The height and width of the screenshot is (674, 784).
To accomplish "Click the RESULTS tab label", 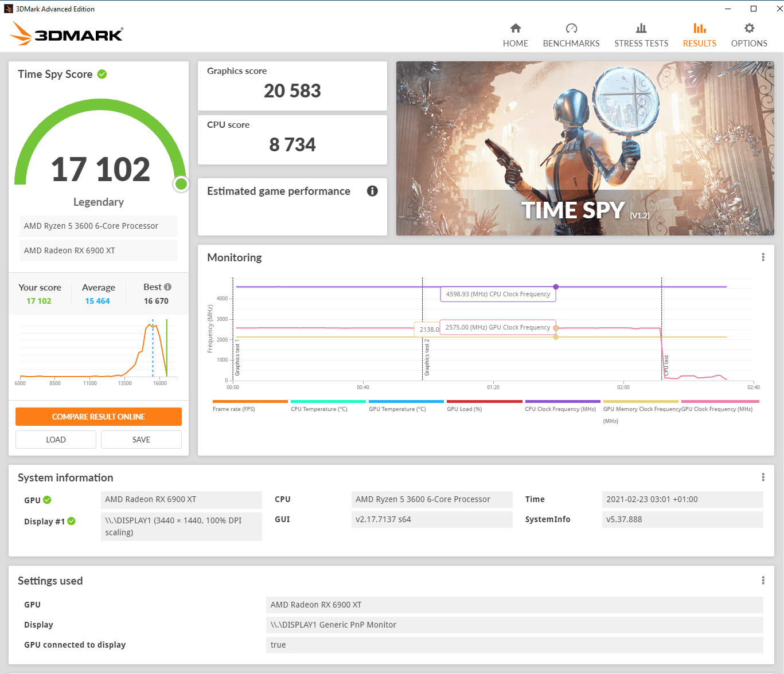I will pyautogui.click(x=700, y=44).
